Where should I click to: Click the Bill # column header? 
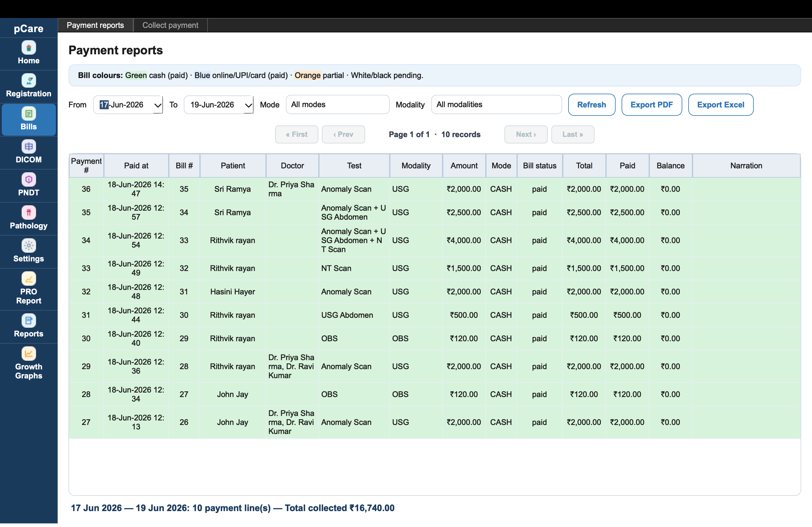184,165
